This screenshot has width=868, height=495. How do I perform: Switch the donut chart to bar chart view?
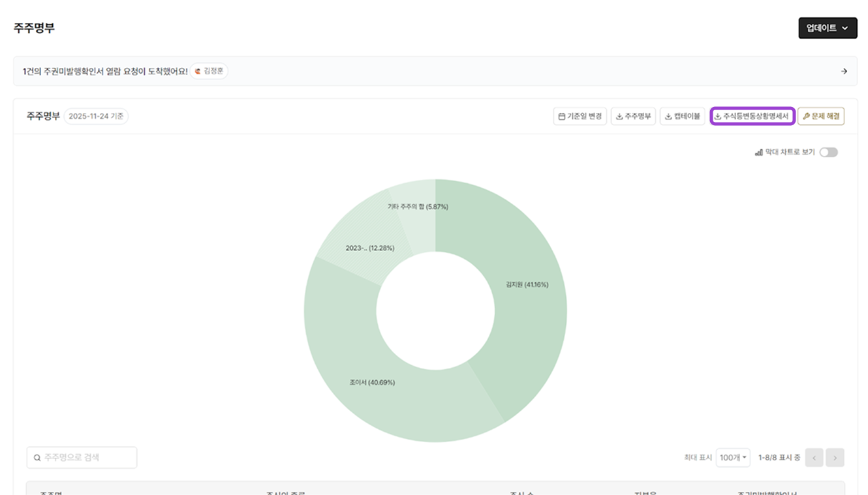point(829,151)
